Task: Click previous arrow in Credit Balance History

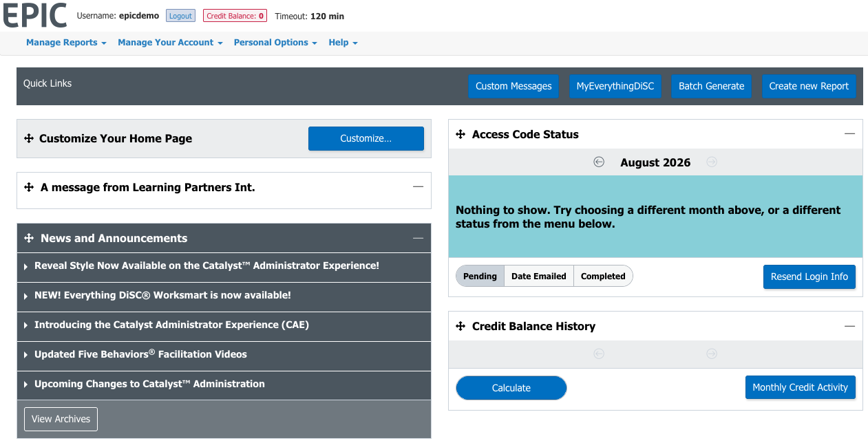Action: [599, 354]
